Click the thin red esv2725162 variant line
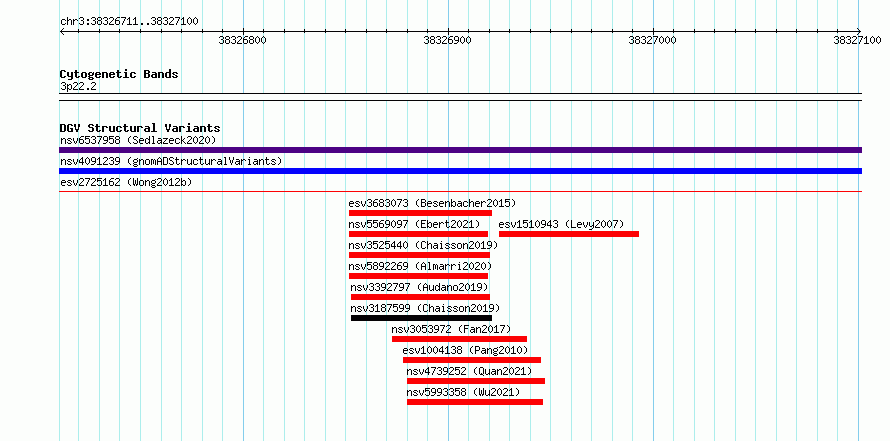The width and height of the screenshot is (890, 441). point(460,192)
